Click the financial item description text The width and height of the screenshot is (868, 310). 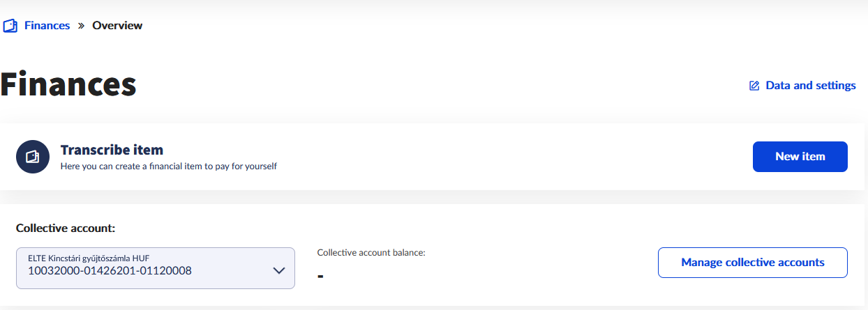click(169, 166)
